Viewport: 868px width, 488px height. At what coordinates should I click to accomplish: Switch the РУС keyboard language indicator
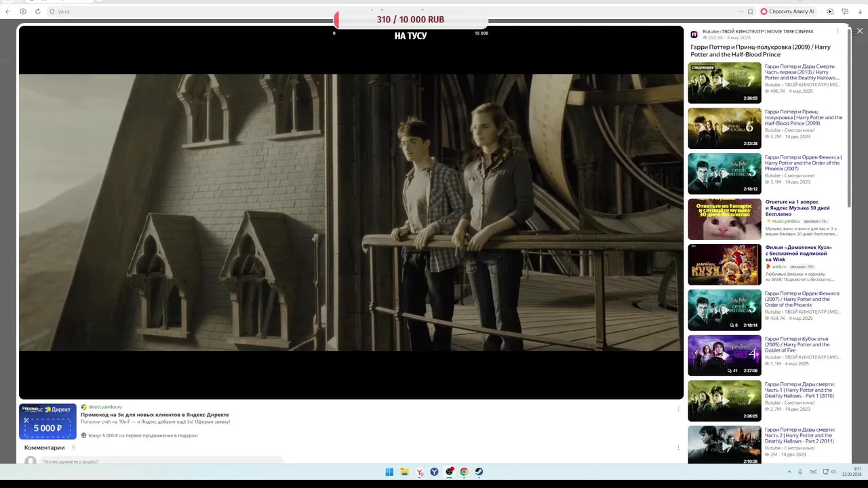pos(813,472)
